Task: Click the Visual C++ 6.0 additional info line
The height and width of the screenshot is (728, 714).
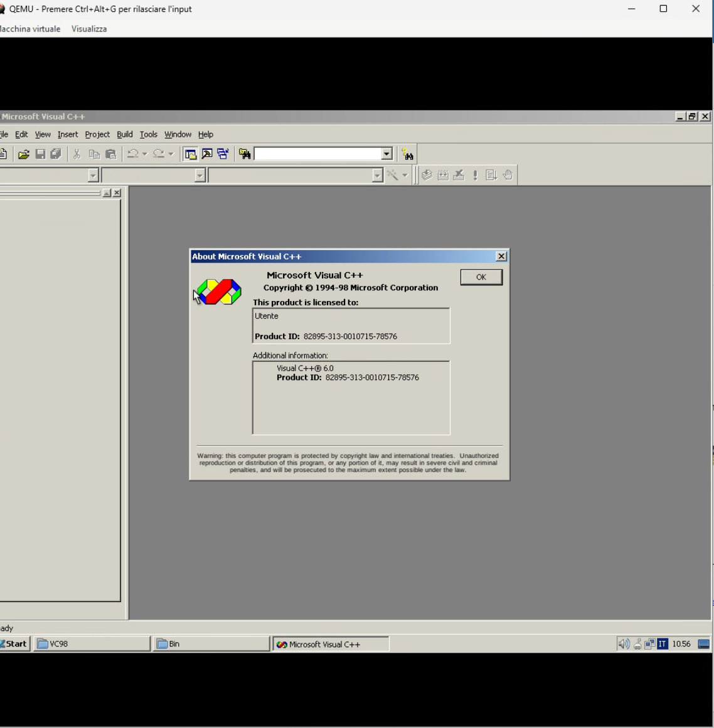Action: (305, 368)
